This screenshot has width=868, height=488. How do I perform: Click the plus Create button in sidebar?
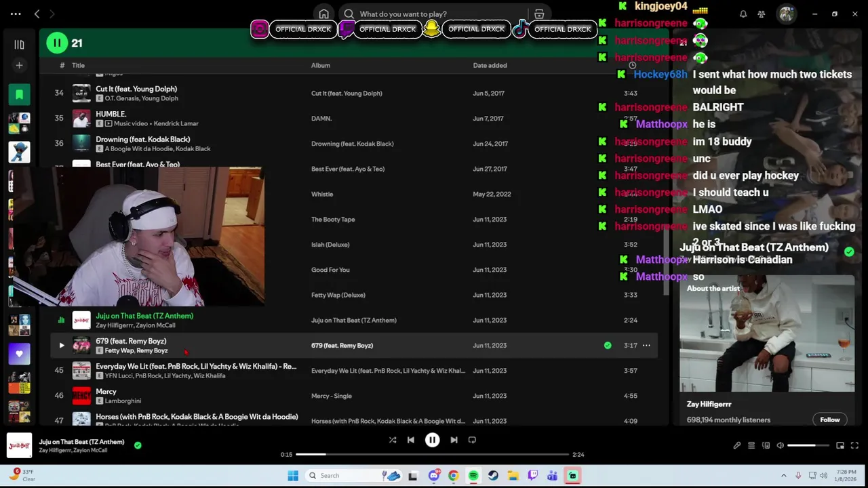[x=19, y=65]
